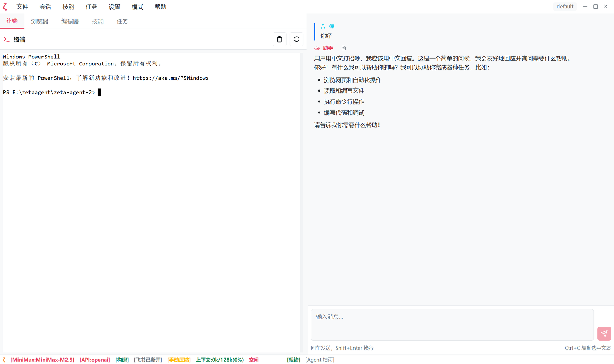The width and height of the screenshot is (614, 364).
Task: Focus the 输入消息 message input field
Action: click(452, 324)
